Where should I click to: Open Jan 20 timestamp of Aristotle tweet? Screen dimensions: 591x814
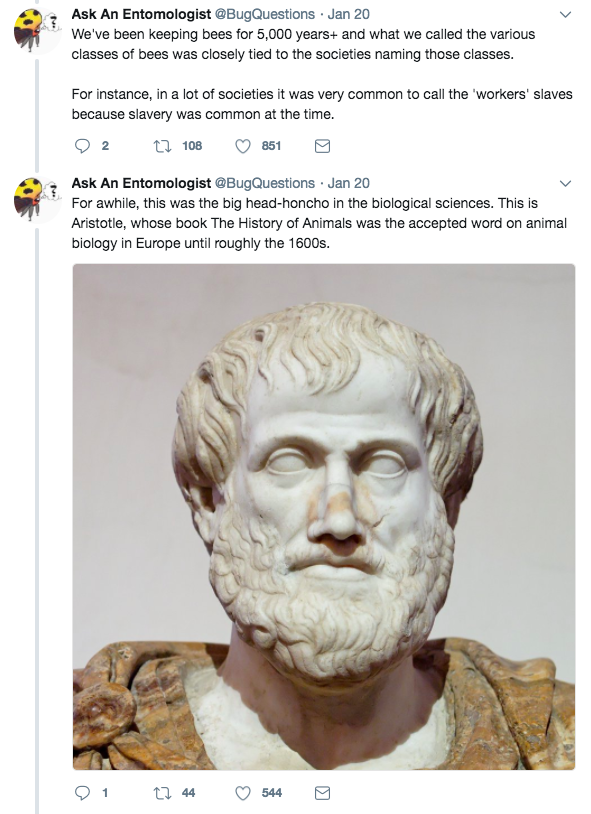[348, 183]
